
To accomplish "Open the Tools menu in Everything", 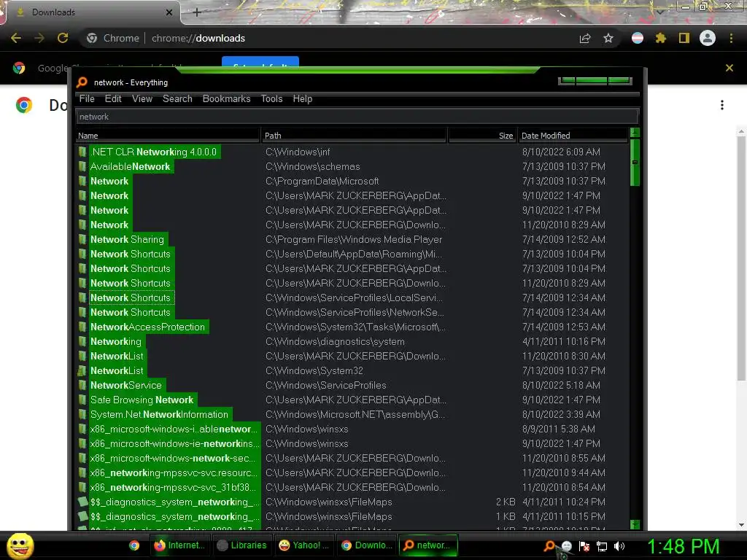I will (271, 98).
